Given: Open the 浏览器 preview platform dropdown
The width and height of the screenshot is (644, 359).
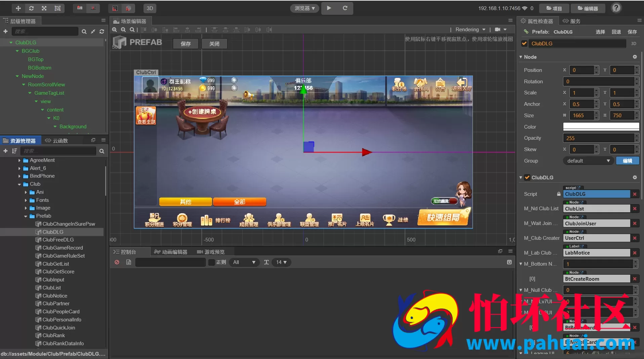Looking at the screenshot, I should coord(305,8).
